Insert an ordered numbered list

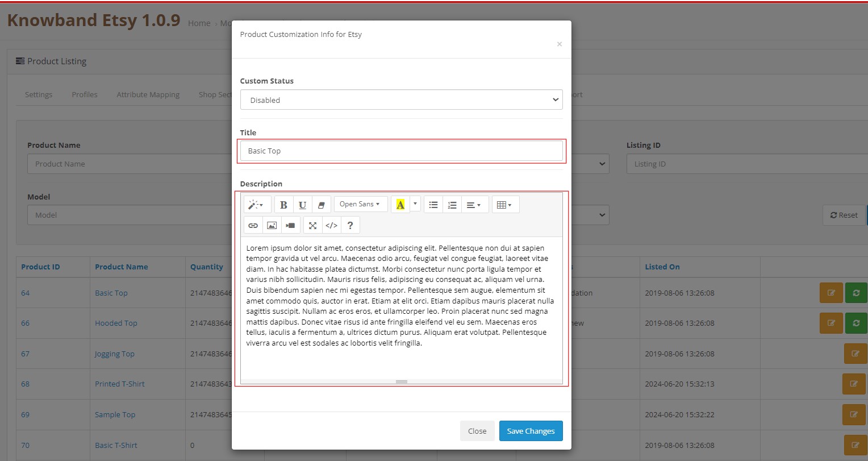(452, 205)
